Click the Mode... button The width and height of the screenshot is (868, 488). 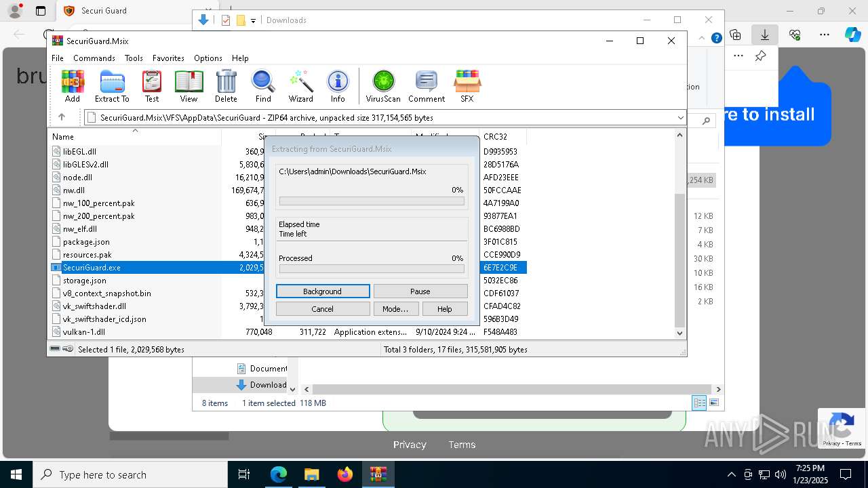(395, 309)
